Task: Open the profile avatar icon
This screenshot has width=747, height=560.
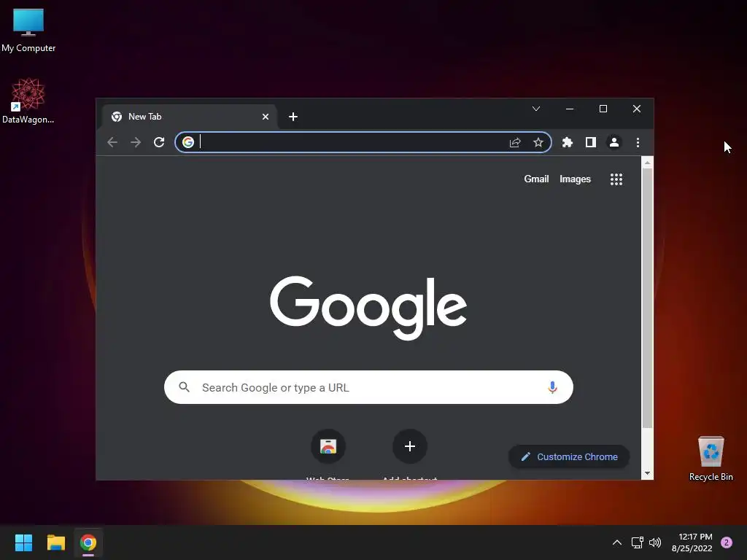Action: pos(614,142)
